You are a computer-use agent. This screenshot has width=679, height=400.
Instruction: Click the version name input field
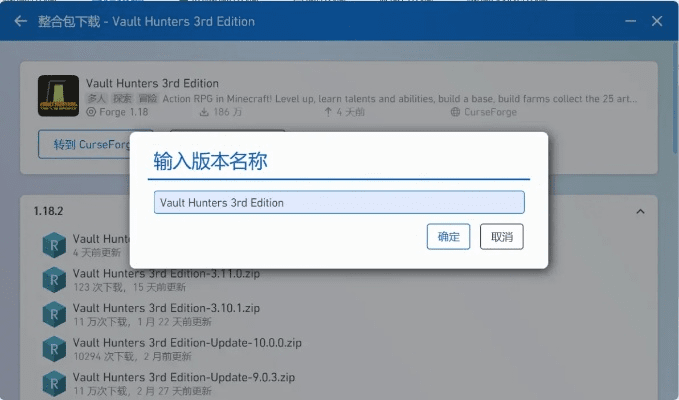[339, 202]
